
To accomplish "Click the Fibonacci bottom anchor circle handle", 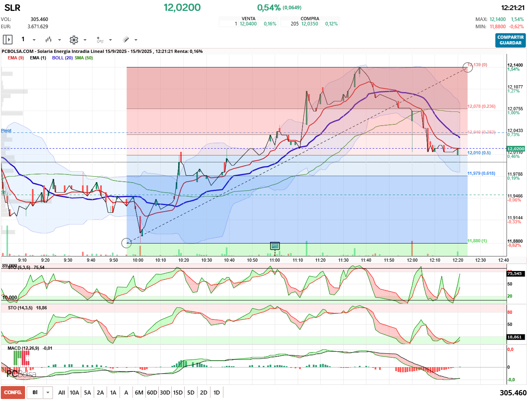I will pos(126,243).
